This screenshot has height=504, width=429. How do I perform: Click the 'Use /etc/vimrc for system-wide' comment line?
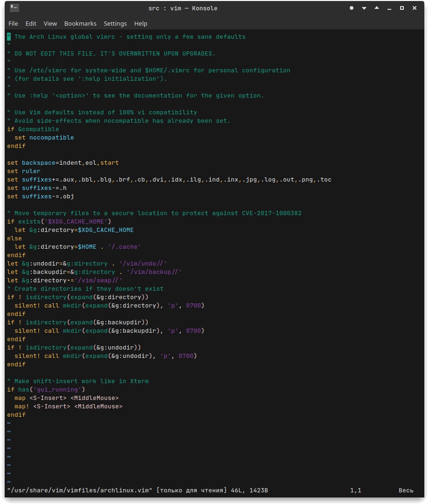click(x=149, y=70)
